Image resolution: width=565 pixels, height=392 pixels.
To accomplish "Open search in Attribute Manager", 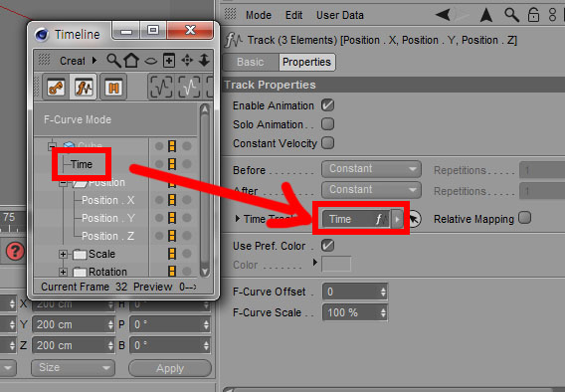I will click(511, 15).
